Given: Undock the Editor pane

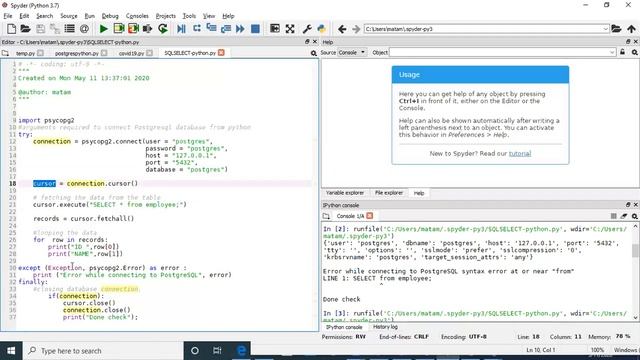Looking at the screenshot, I should (307, 42).
